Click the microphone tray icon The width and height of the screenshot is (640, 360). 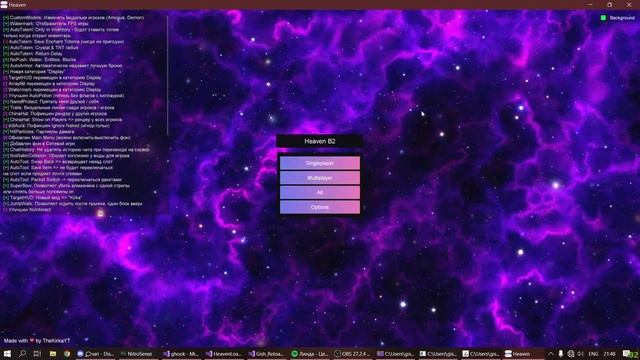561,354
